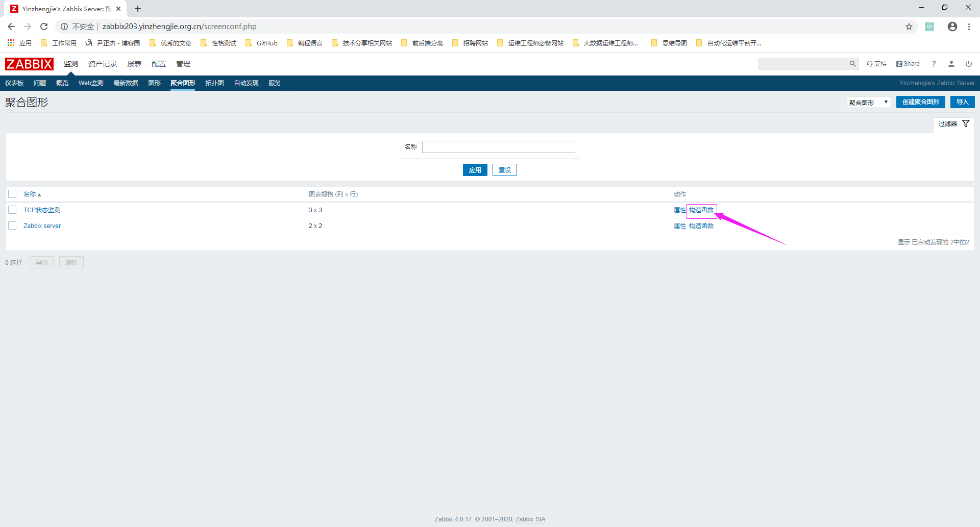Click the ZABBIX logo
The width and height of the screenshot is (980, 527).
pyautogui.click(x=29, y=64)
